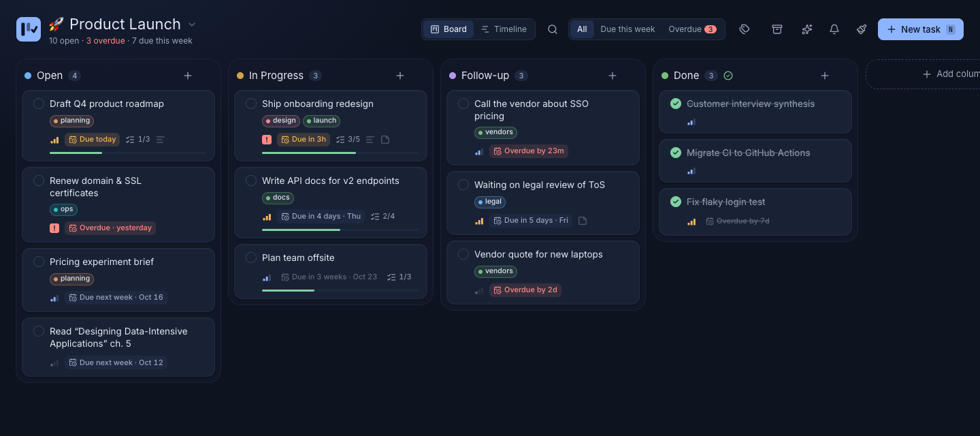
Task: Open the tags label icon
Action: (745, 29)
